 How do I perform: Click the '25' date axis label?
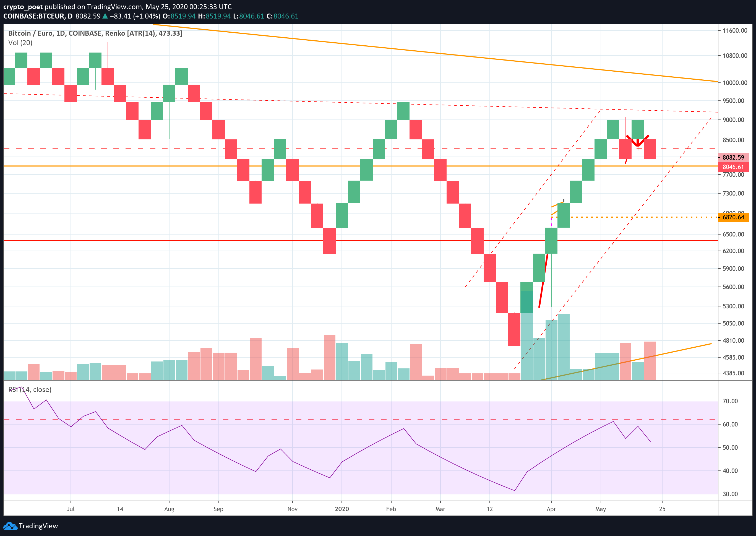click(662, 509)
